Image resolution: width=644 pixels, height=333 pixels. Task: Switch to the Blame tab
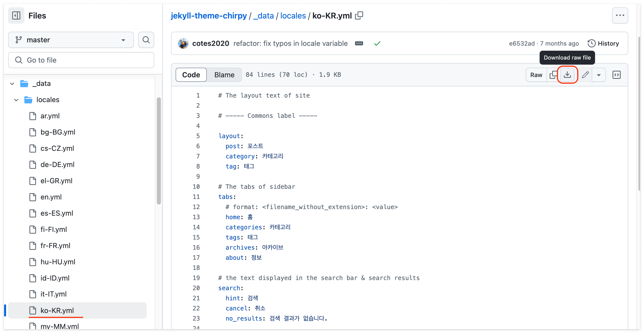coord(224,75)
